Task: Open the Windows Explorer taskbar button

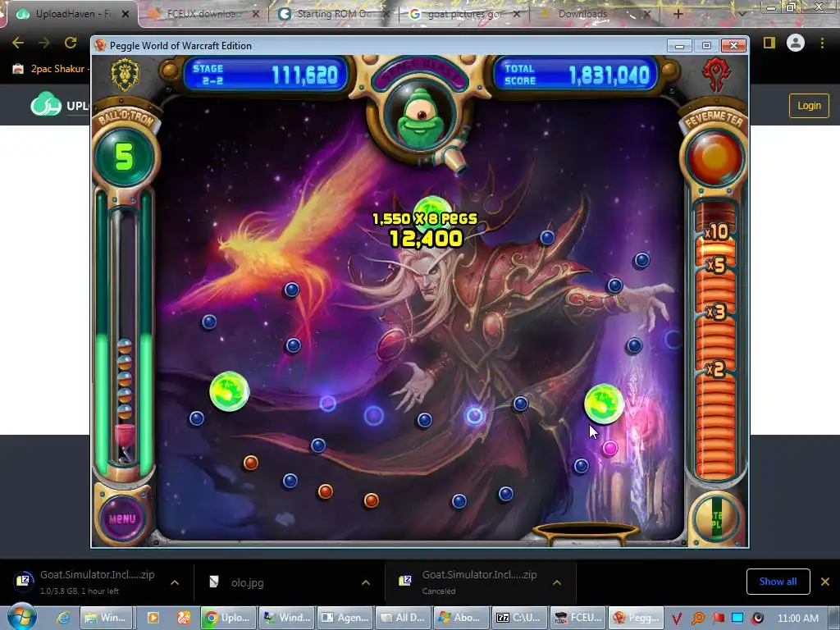Action: click(106, 618)
